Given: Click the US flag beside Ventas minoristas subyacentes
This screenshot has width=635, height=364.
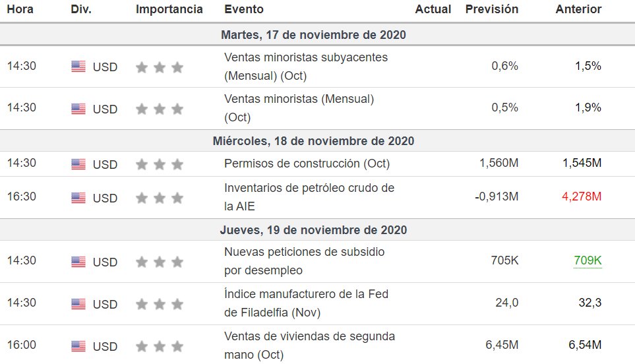Looking at the screenshot, I should coord(78,67).
